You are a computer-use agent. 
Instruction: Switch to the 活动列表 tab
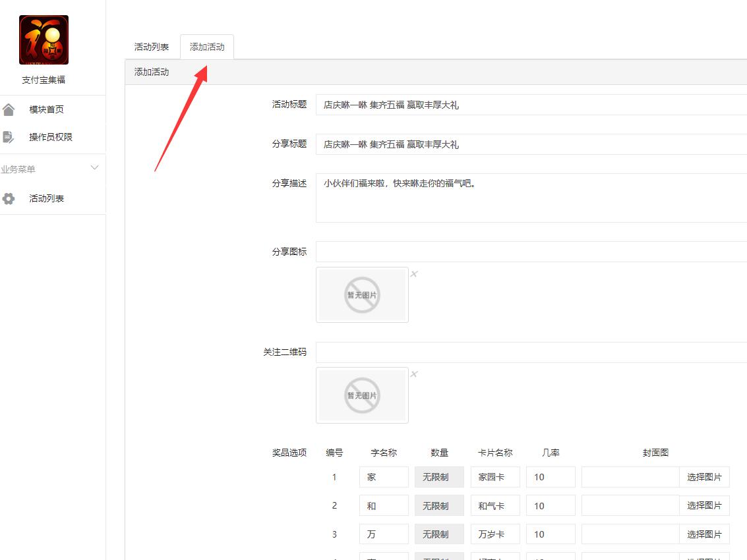coord(152,47)
